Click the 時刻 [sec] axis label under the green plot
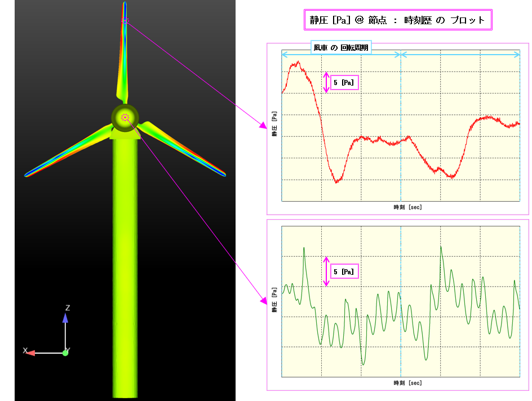Image resolution: width=532 pixels, height=401 pixels. (x=407, y=383)
